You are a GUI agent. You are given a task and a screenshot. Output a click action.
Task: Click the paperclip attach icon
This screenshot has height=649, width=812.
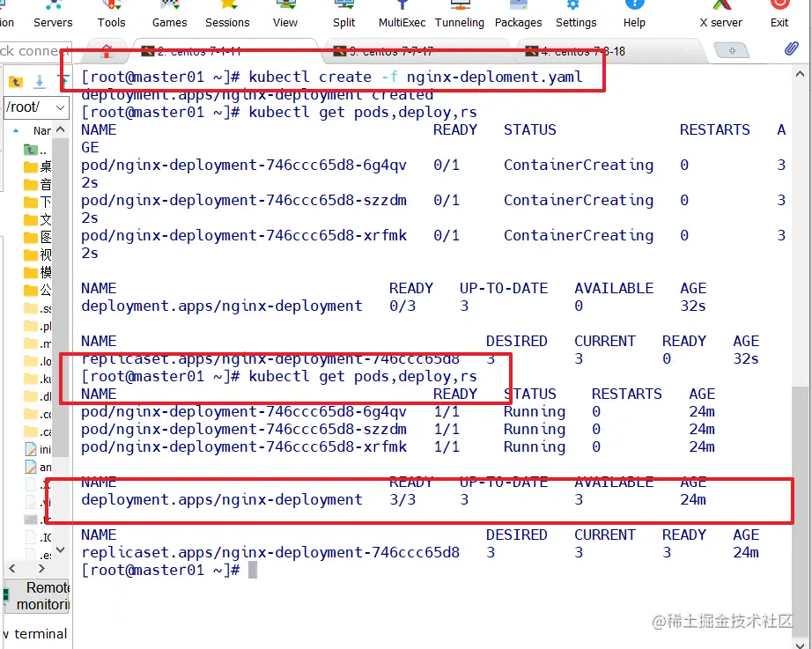(791, 49)
